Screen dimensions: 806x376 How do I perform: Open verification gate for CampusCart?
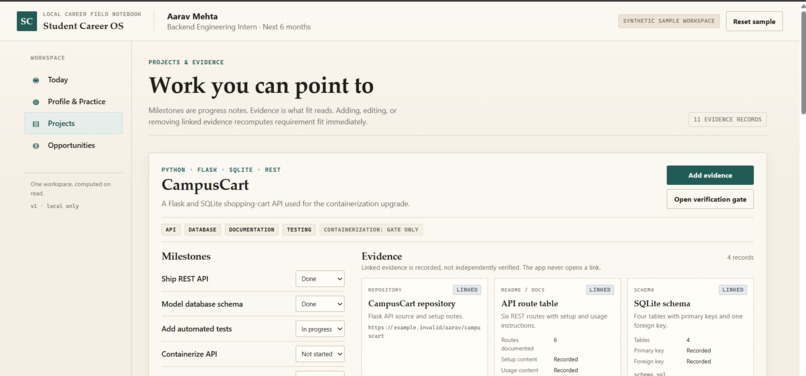(x=710, y=199)
